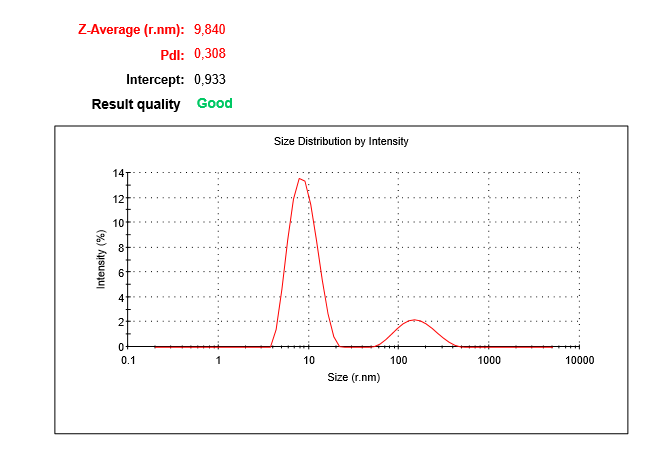Click the top of the smaller second peak

pos(414,320)
